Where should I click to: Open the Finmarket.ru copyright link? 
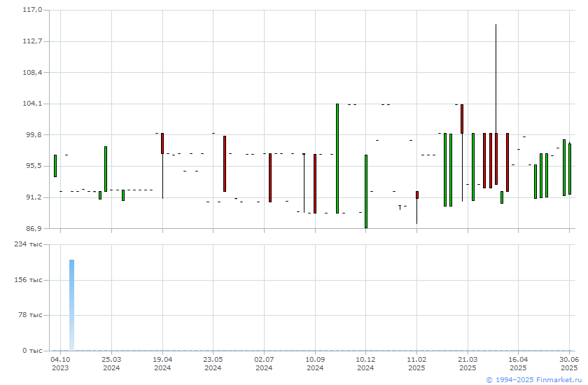pyautogui.click(x=534, y=380)
